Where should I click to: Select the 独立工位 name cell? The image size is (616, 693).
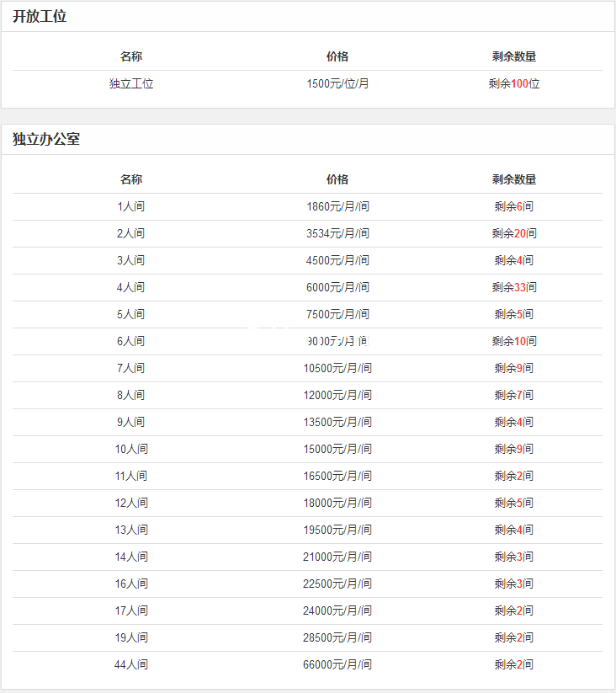tap(131, 83)
